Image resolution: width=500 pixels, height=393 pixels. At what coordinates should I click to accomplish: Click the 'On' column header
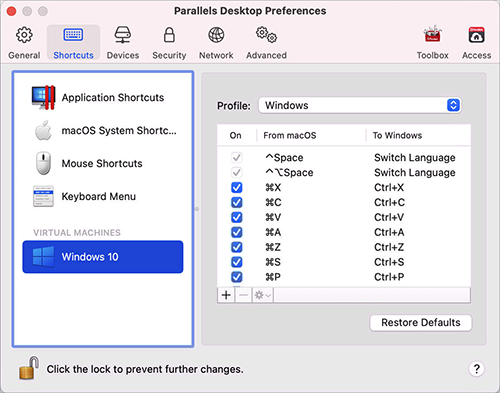236,135
